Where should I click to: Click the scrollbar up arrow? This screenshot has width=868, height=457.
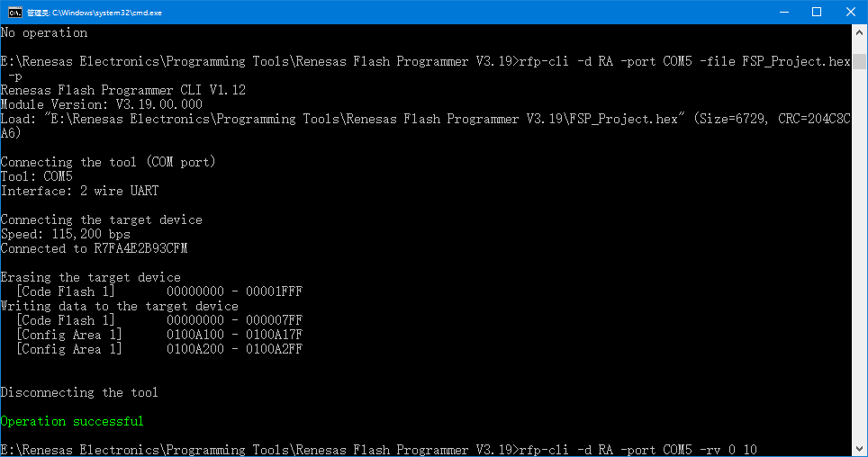[x=860, y=31]
